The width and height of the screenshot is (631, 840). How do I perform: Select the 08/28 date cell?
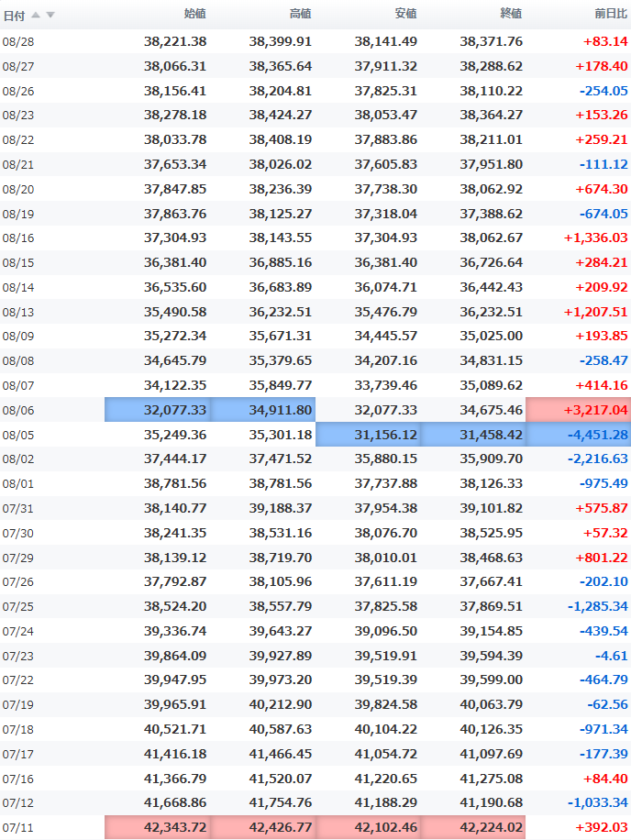pyautogui.click(x=18, y=42)
